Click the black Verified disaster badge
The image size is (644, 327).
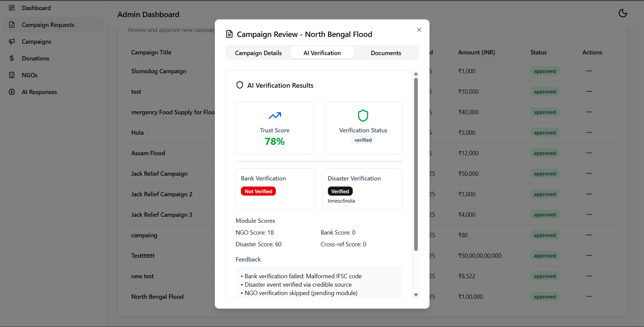(x=340, y=191)
